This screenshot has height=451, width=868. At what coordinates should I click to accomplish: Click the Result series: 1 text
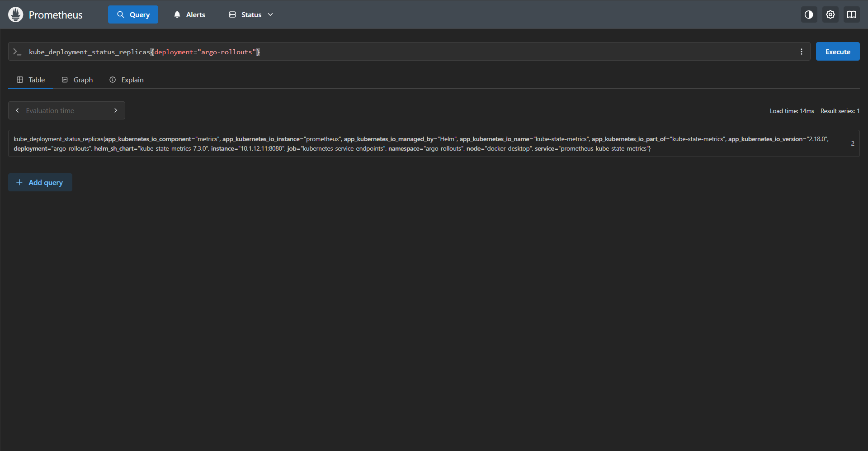pyautogui.click(x=840, y=111)
